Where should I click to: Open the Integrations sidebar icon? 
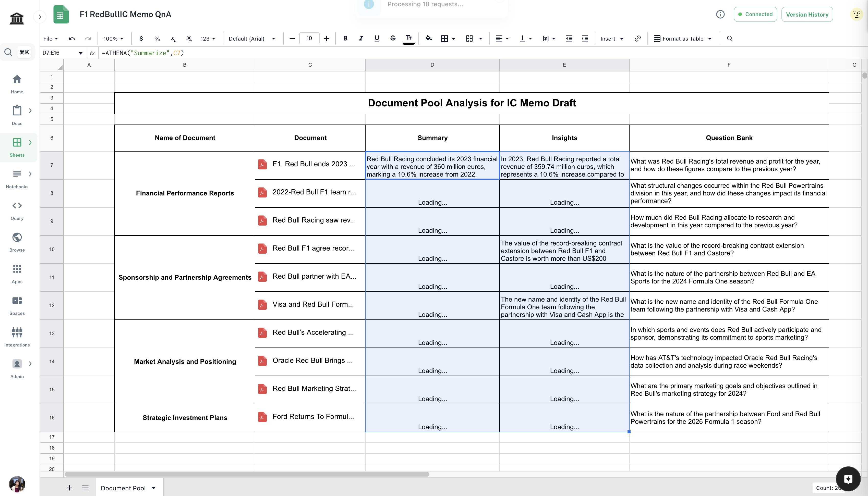(x=17, y=332)
